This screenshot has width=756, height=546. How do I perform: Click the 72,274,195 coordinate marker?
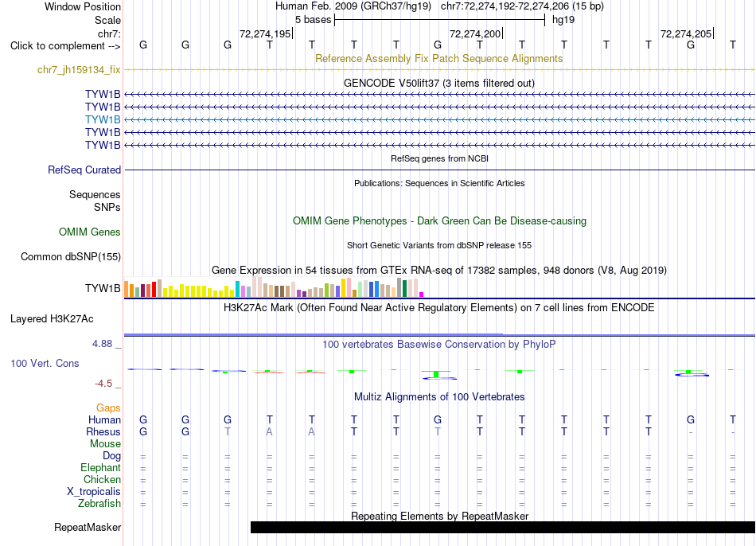266,33
